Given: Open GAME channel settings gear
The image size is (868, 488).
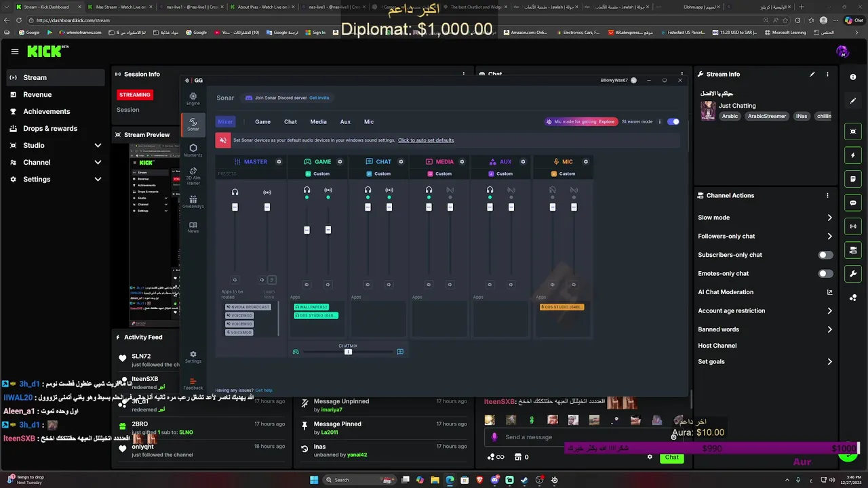Looking at the screenshot, I should (340, 162).
